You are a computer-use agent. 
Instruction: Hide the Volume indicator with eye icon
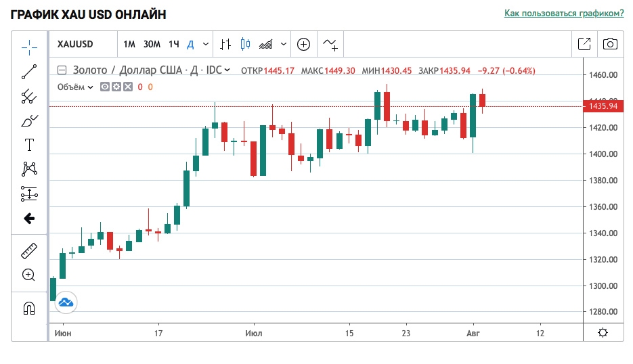pyautogui.click(x=105, y=87)
